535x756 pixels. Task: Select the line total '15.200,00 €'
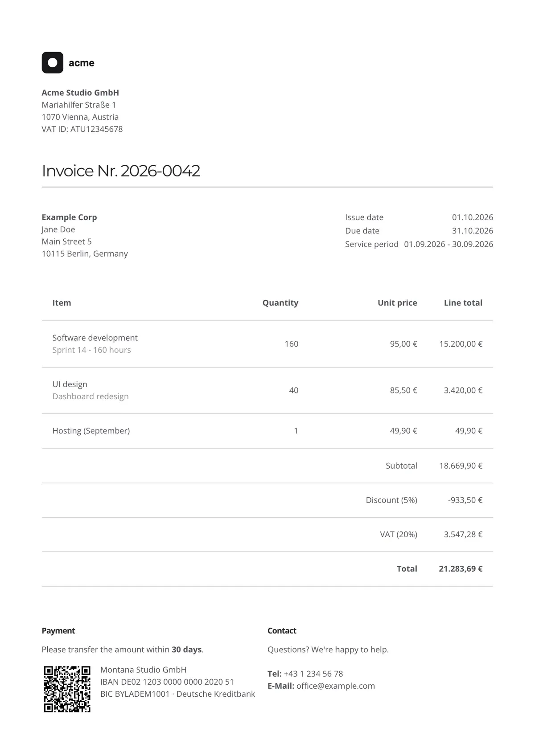tap(461, 344)
